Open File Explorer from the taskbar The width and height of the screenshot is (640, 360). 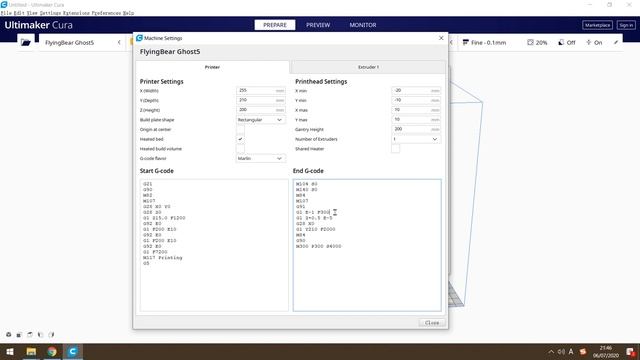31,351
